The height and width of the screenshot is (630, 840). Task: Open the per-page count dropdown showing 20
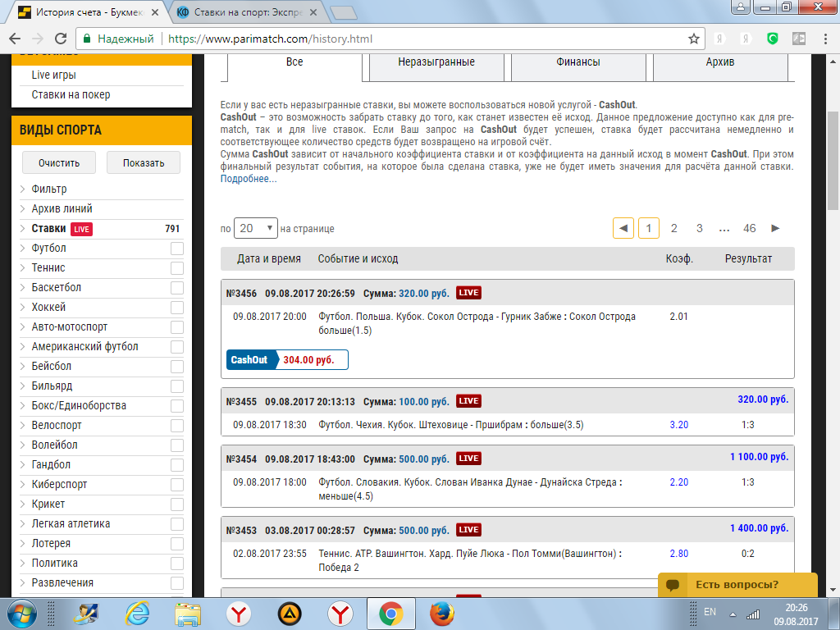point(256,228)
